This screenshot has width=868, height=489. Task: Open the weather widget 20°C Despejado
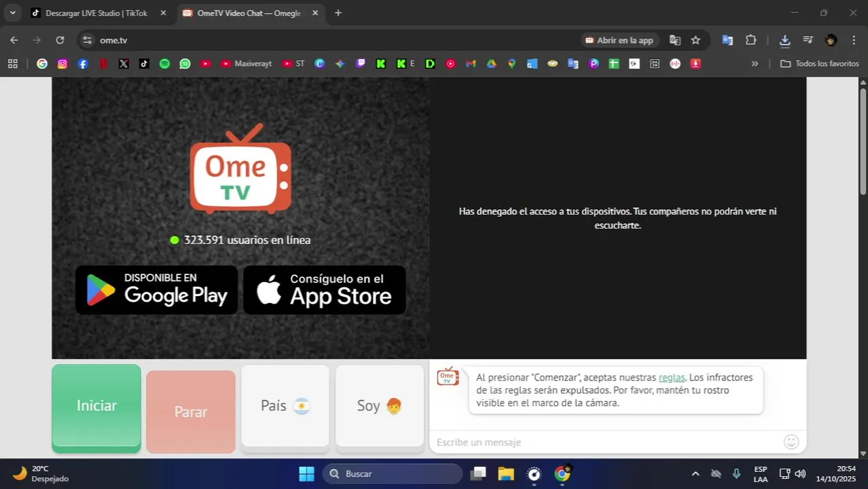click(42, 473)
